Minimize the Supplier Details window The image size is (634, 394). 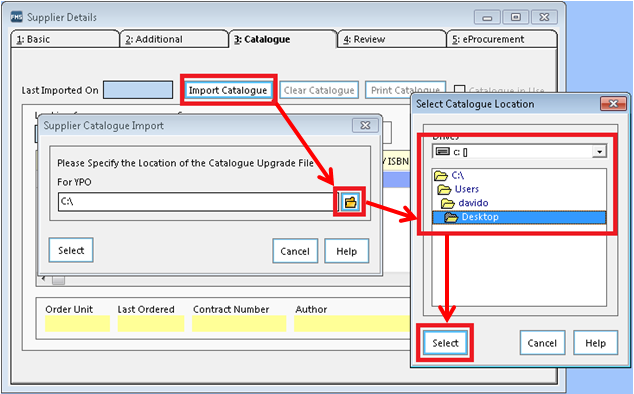[x=487, y=17]
